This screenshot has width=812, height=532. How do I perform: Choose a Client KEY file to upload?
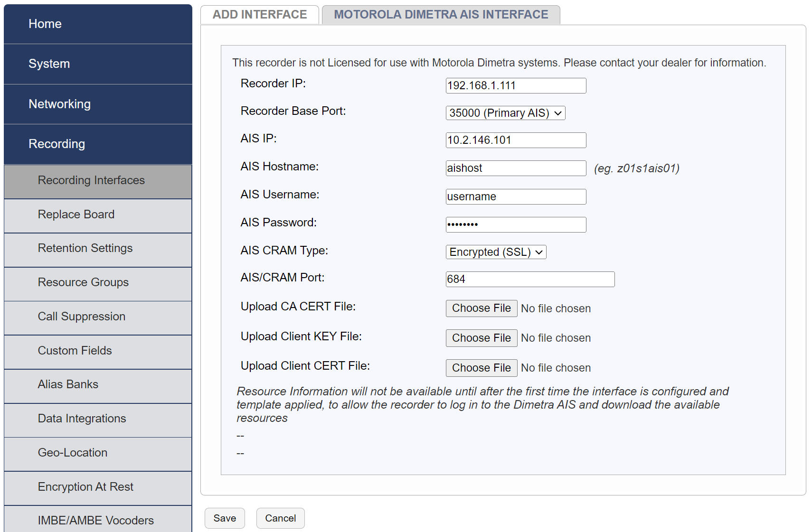click(481, 338)
